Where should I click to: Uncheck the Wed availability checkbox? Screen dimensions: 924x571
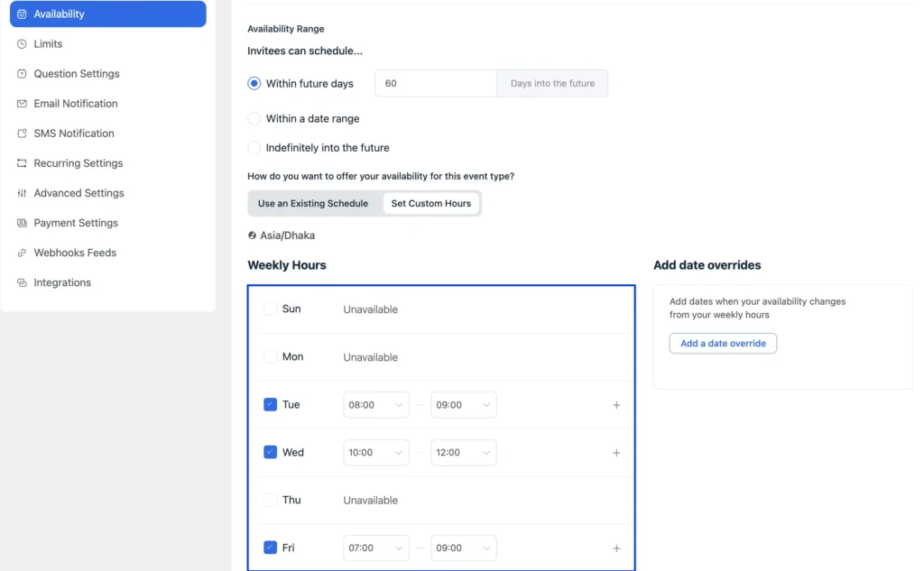(x=270, y=452)
